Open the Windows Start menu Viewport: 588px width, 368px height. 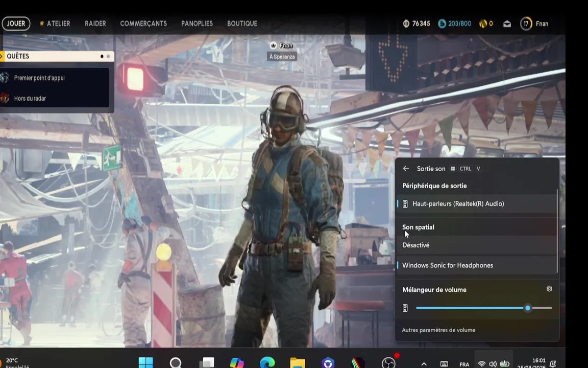145,363
